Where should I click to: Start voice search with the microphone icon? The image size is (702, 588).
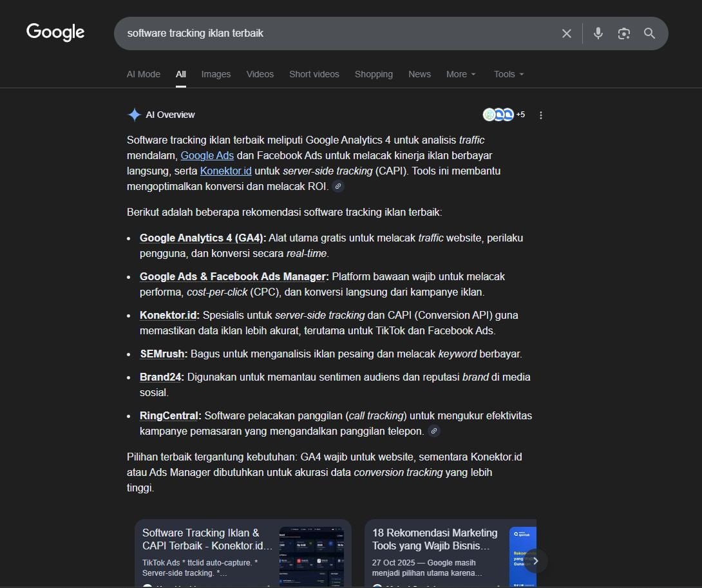tap(598, 33)
